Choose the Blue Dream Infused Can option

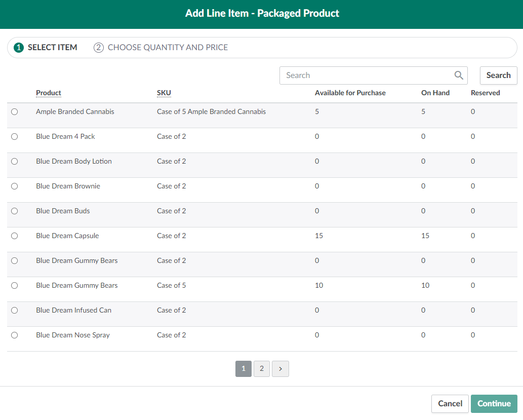point(14,311)
